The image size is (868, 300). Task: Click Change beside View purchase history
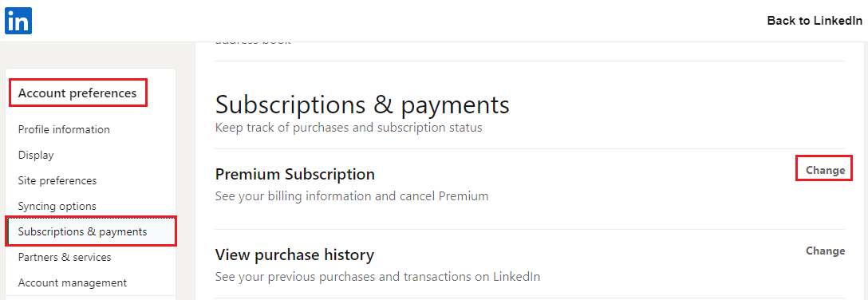tap(826, 251)
